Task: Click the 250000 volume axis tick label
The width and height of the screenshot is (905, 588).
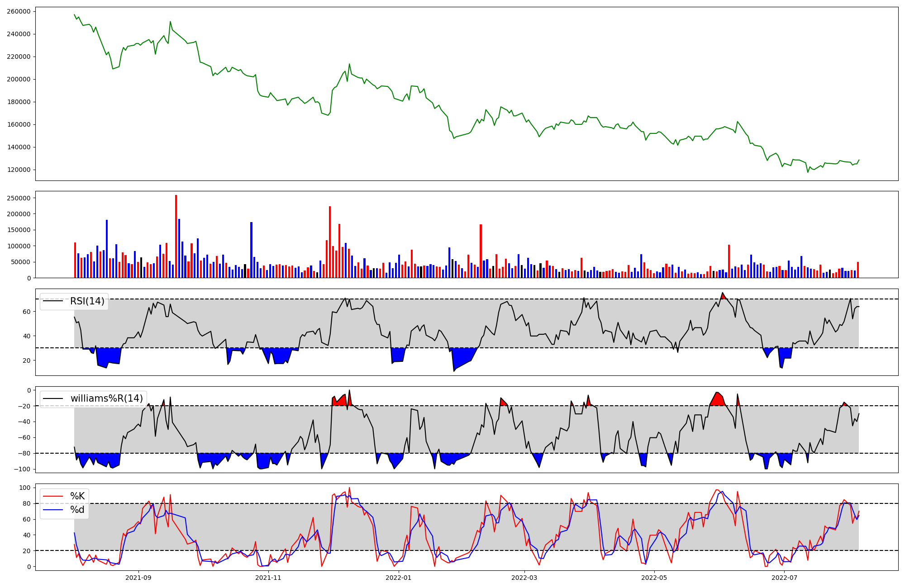Action: click(19, 198)
